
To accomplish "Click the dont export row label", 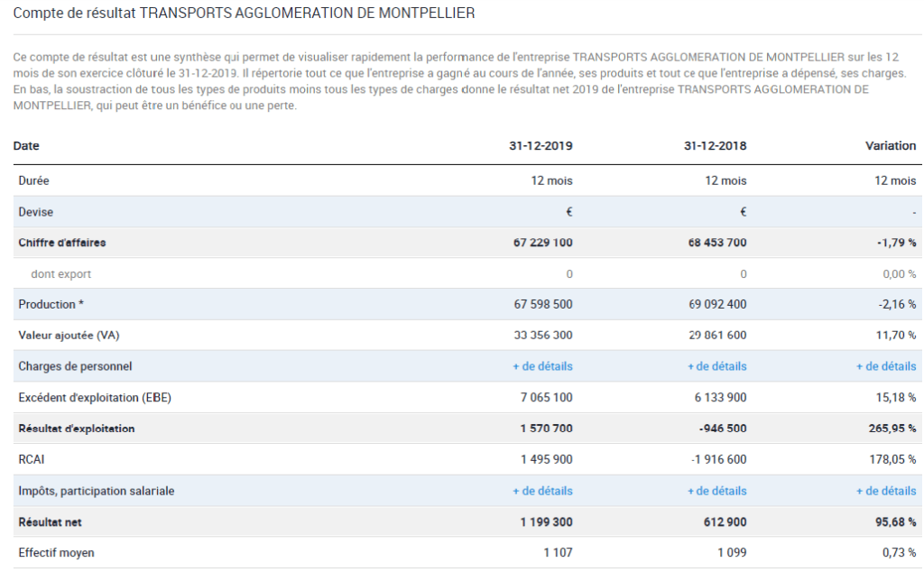I will click(60, 274).
